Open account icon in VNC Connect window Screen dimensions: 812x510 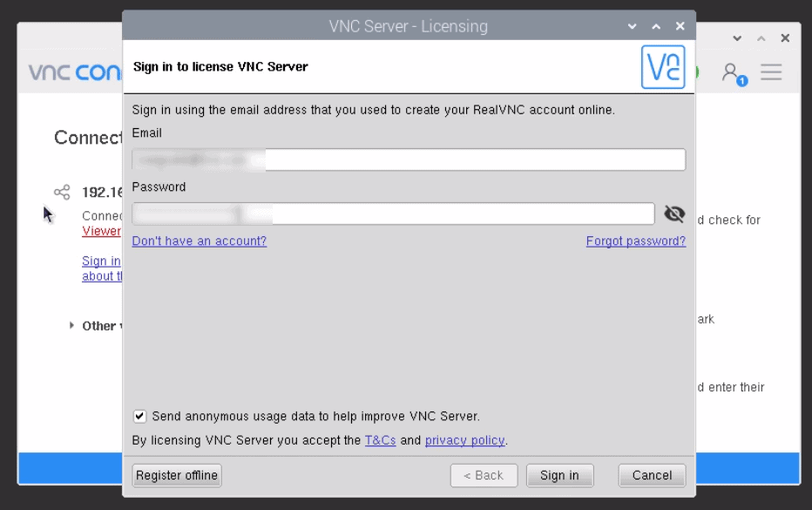click(x=734, y=73)
